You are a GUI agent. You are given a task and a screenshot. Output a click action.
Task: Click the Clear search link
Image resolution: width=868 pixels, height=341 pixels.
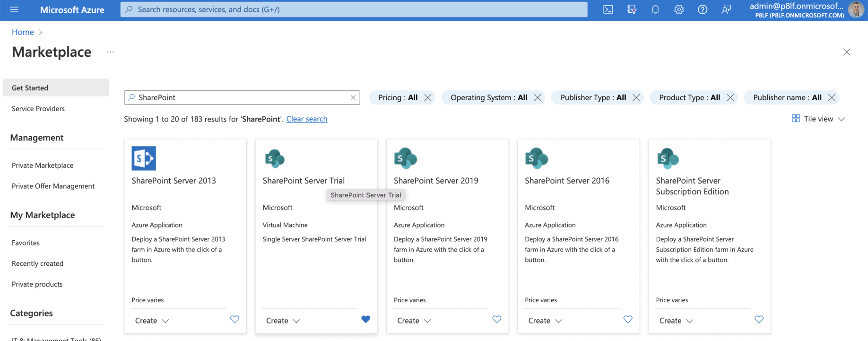click(306, 119)
